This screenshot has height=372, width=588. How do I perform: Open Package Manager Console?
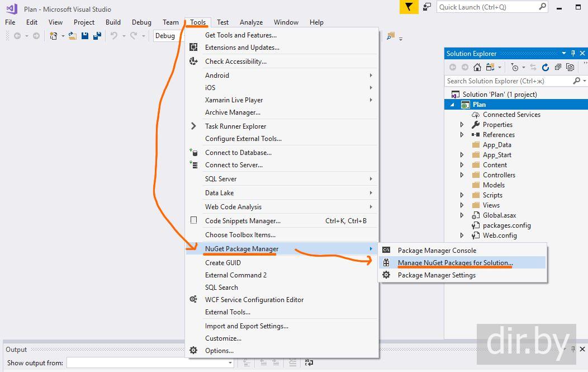point(437,251)
